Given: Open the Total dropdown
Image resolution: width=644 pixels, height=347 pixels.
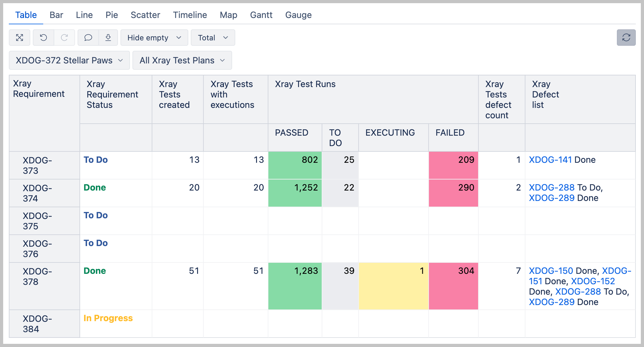Looking at the screenshot, I should 213,38.
